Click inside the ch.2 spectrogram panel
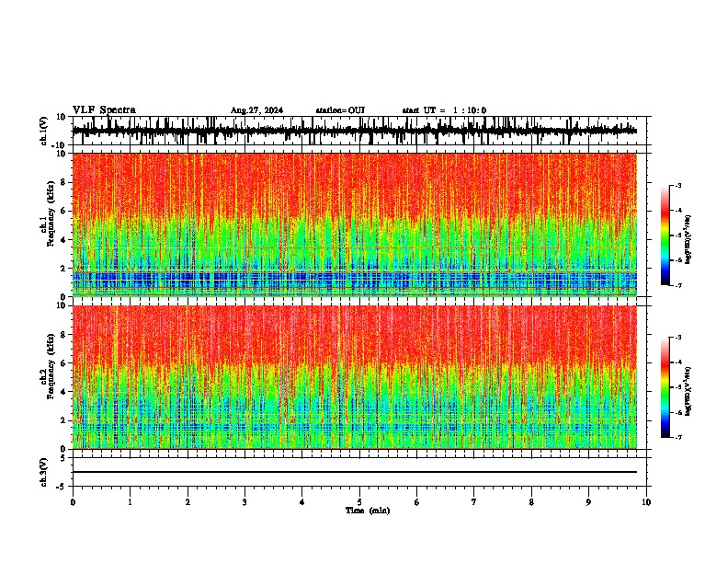The image size is (728, 563). [x=355, y=377]
